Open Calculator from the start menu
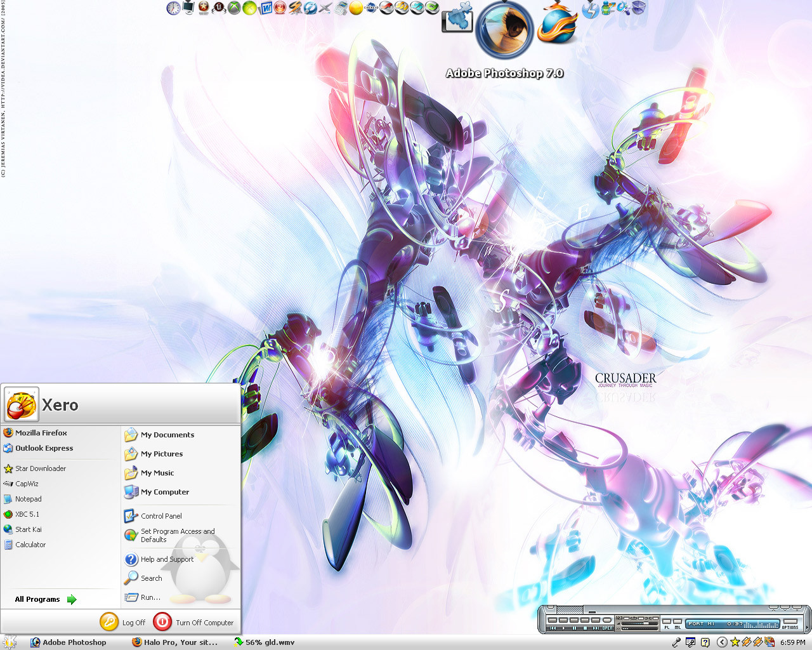Image resolution: width=812 pixels, height=650 pixels. click(24, 545)
